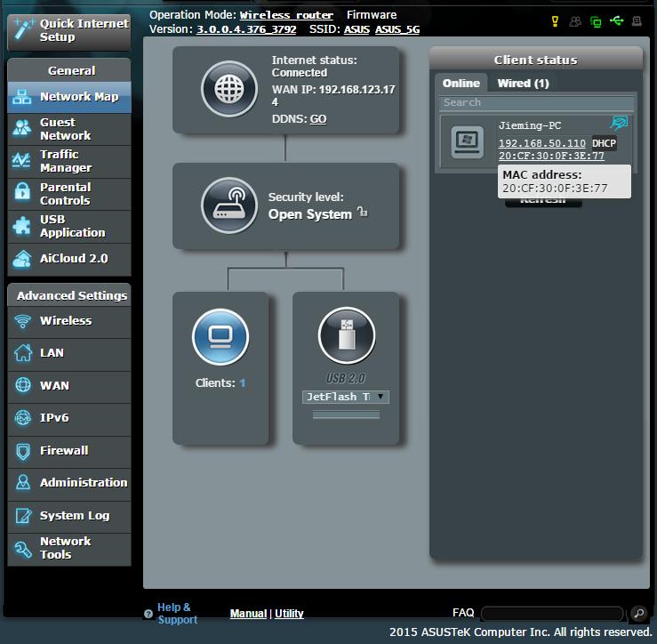This screenshot has width=657, height=644.
Task: Click the USB 2.0 flash drive icon
Action: [347, 335]
